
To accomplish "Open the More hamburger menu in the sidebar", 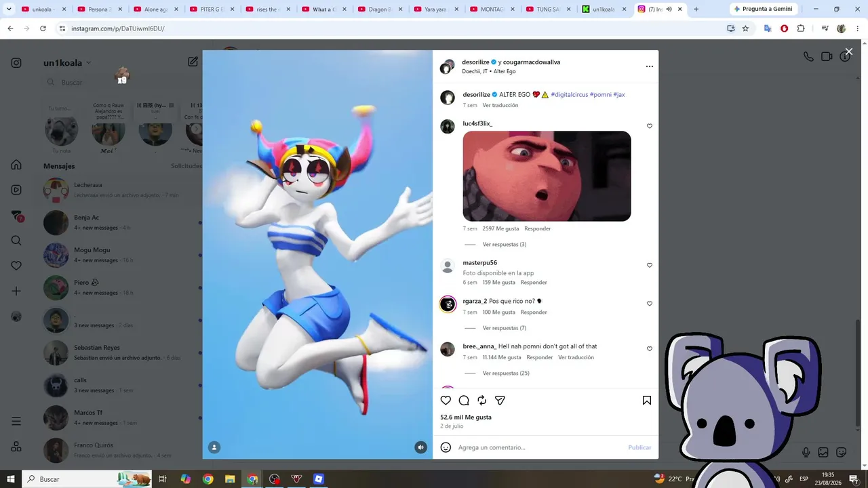I will click(16, 422).
